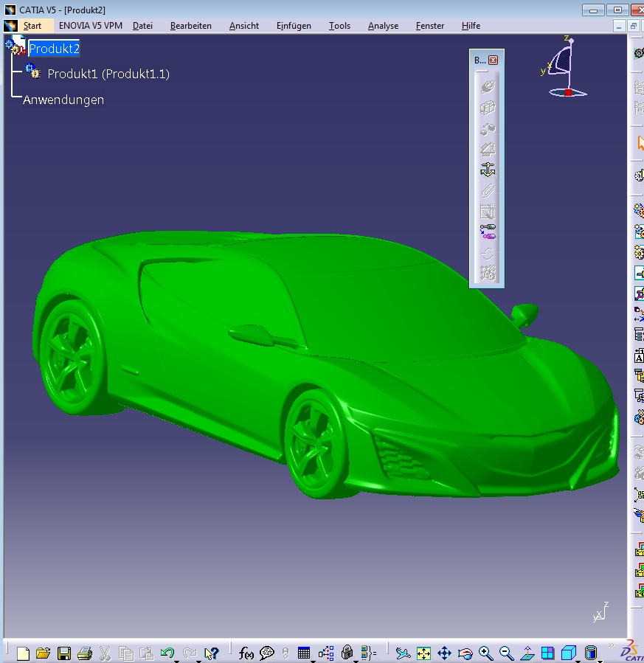This screenshot has width=644, height=663.
Task: Click the 3D compass red base square
Action: point(568,93)
